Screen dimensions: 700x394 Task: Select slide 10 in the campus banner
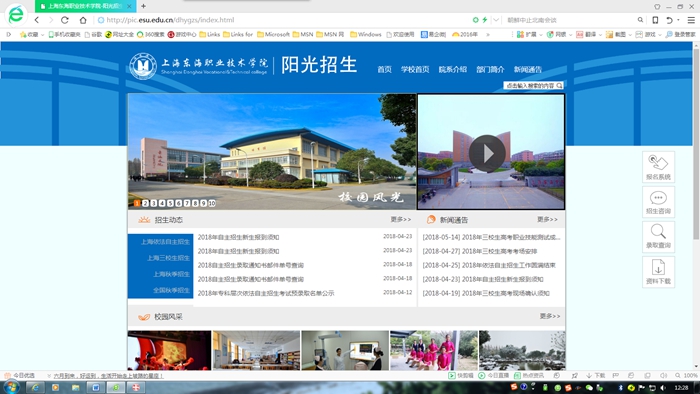point(212,203)
